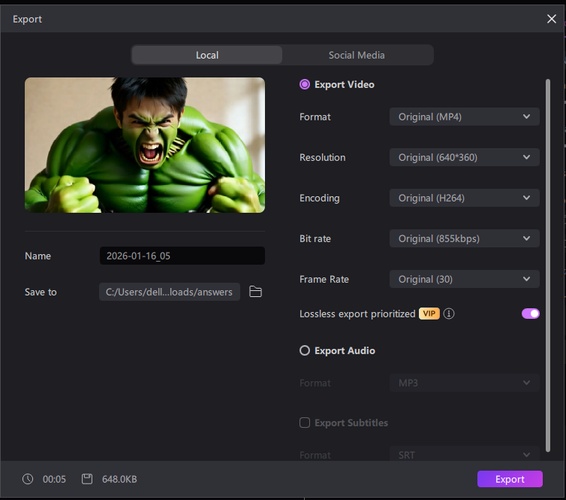Open the folder browse icon beside Save to

click(256, 292)
